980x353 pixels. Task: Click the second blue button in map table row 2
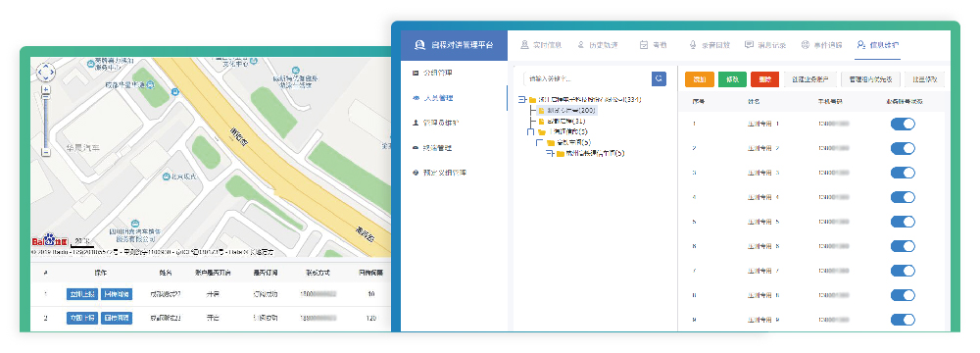pos(117,318)
